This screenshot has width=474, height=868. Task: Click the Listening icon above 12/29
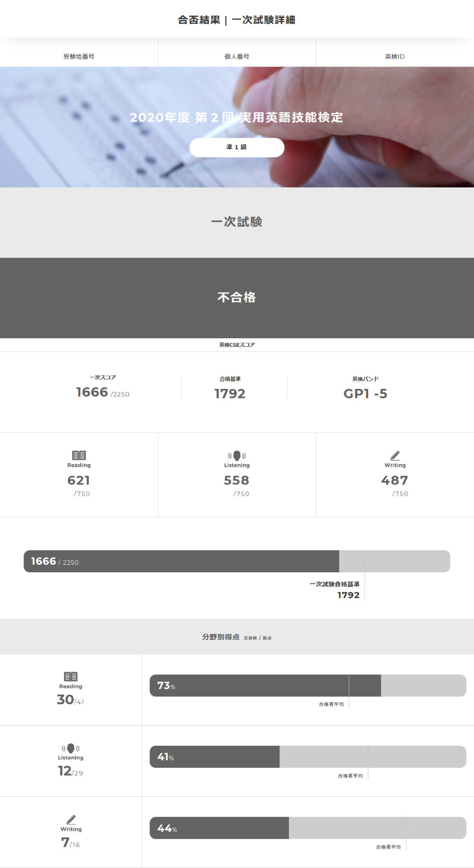pyautogui.click(x=71, y=748)
